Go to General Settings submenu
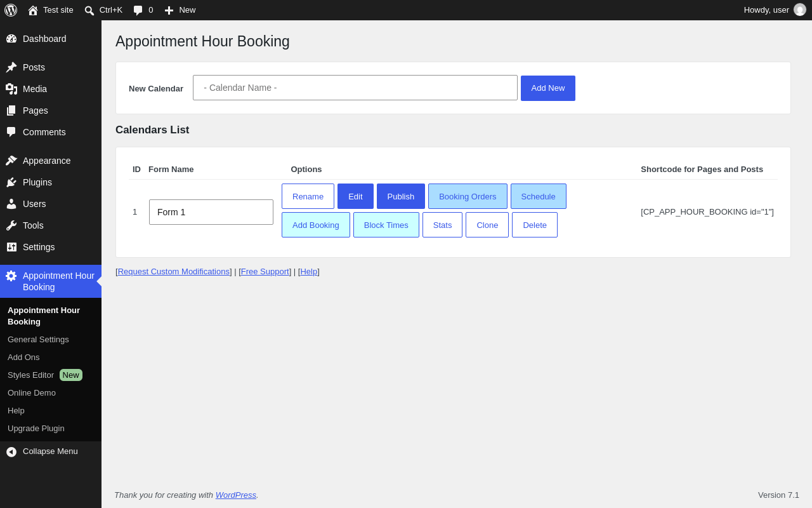 click(38, 340)
